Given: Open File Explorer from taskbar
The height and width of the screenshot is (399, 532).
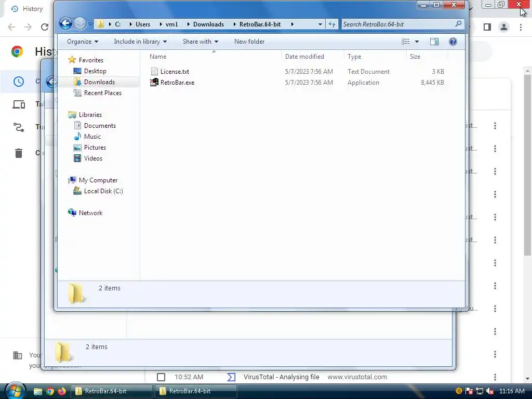Looking at the screenshot, I should pos(37,391).
